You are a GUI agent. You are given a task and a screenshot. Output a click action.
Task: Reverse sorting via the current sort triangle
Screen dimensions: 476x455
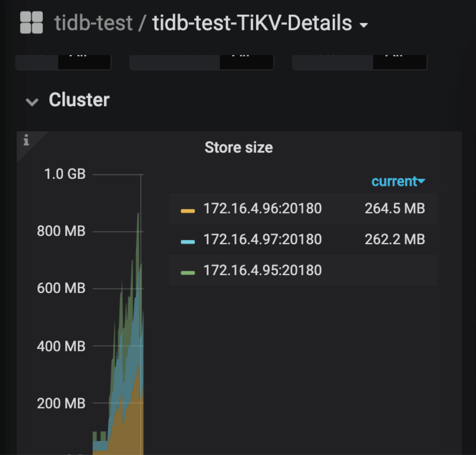point(422,181)
